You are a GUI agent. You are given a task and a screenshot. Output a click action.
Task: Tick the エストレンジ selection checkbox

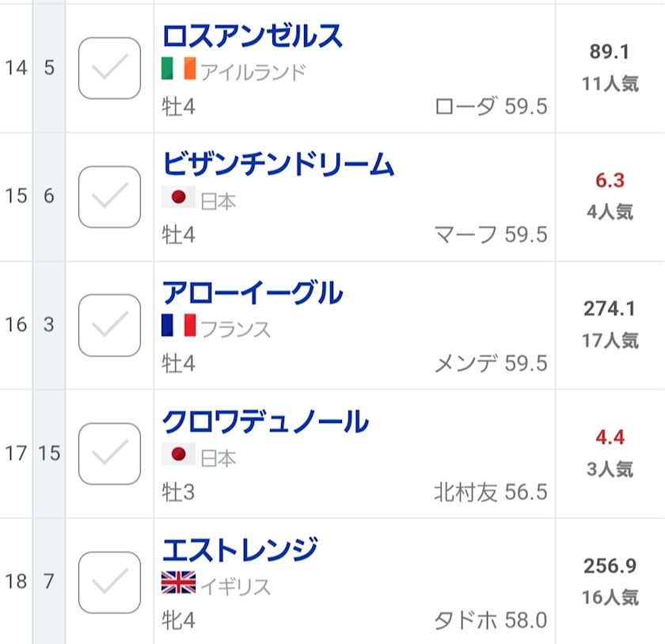(x=110, y=582)
